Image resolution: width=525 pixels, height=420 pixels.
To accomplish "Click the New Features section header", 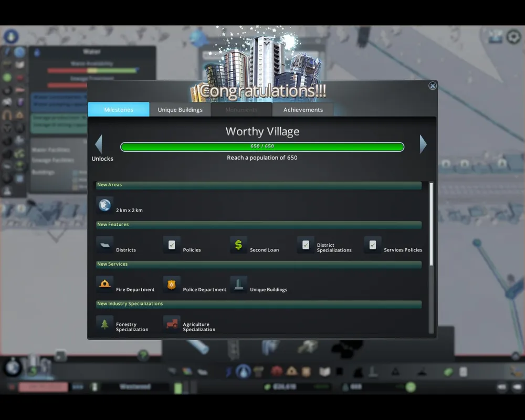I will click(x=258, y=225).
